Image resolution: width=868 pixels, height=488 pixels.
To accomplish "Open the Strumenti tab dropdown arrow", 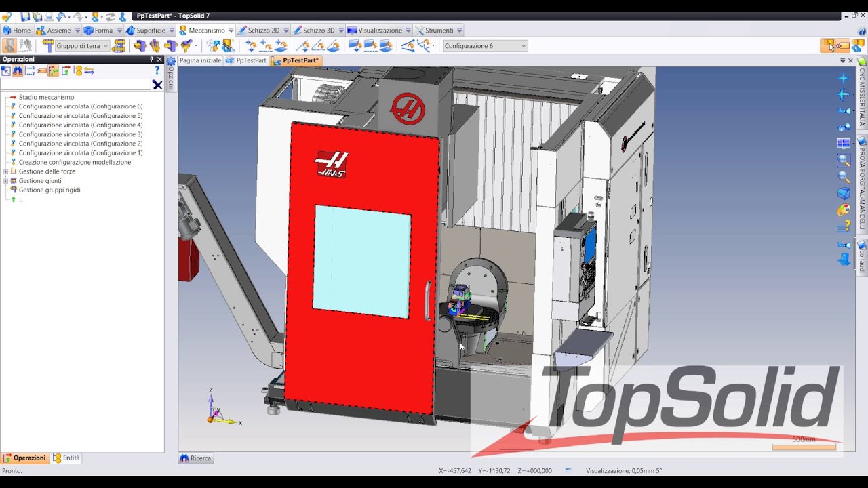I will pyautogui.click(x=460, y=30).
